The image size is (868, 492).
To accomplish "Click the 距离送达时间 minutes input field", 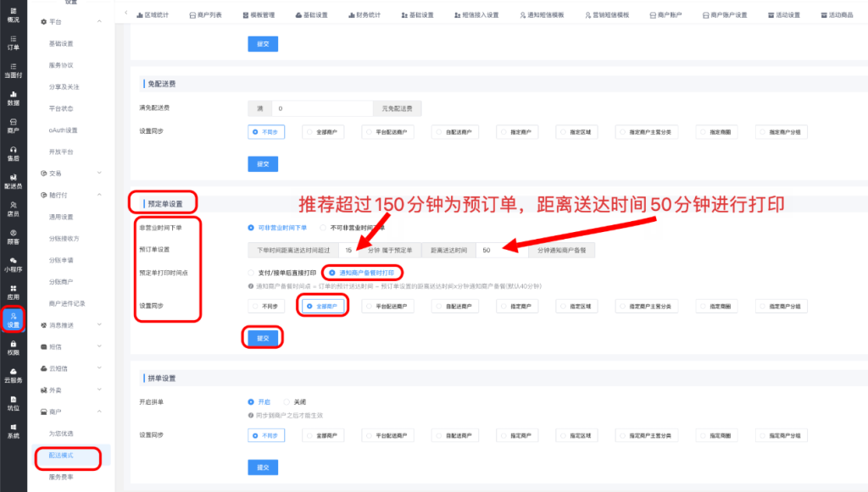I will click(x=501, y=250).
